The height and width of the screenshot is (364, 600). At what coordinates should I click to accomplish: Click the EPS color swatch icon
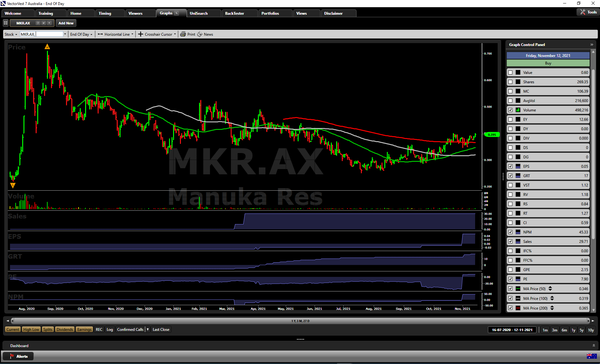pos(518,167)
